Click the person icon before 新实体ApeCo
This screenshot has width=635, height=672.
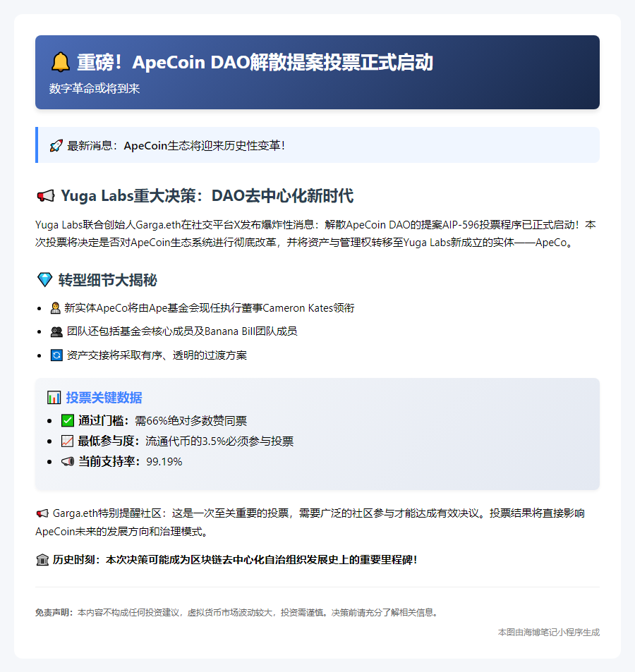tap(55, 308)
